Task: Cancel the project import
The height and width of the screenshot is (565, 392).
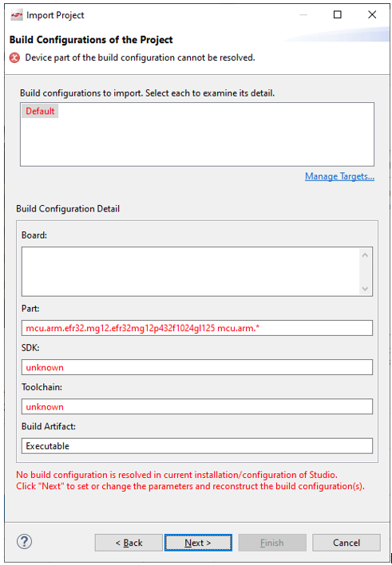Action: pyautogui.click(x=346, y=543)
